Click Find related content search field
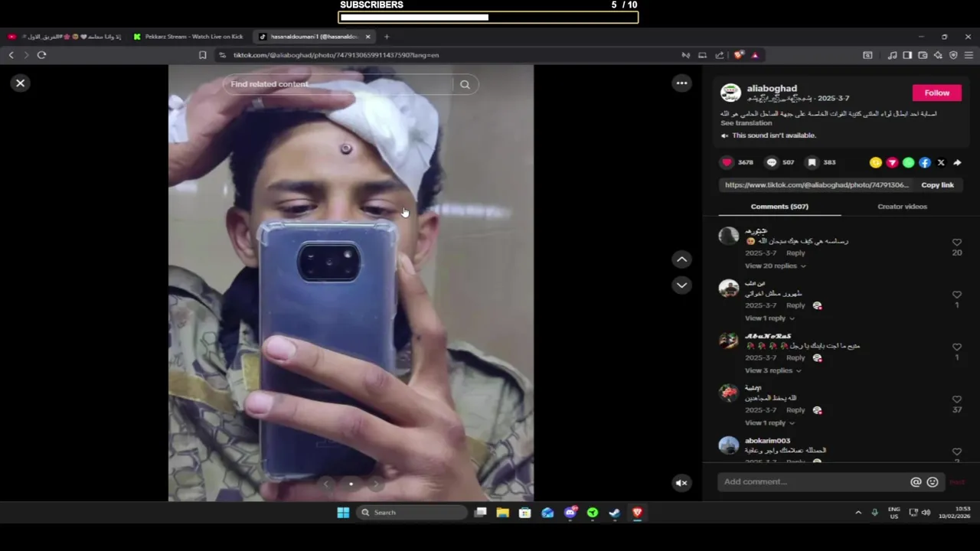980x551 pixels. 339,84
